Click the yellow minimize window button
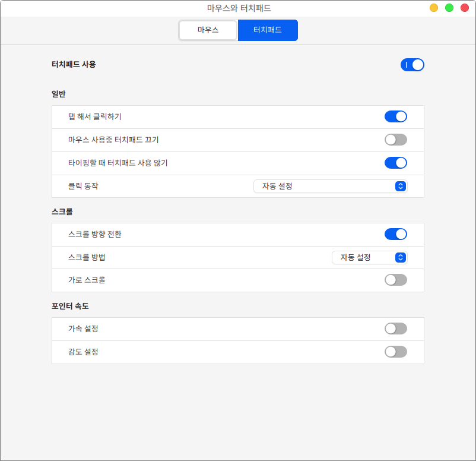Viewport: 476px width, 461px height. point(434,8)
